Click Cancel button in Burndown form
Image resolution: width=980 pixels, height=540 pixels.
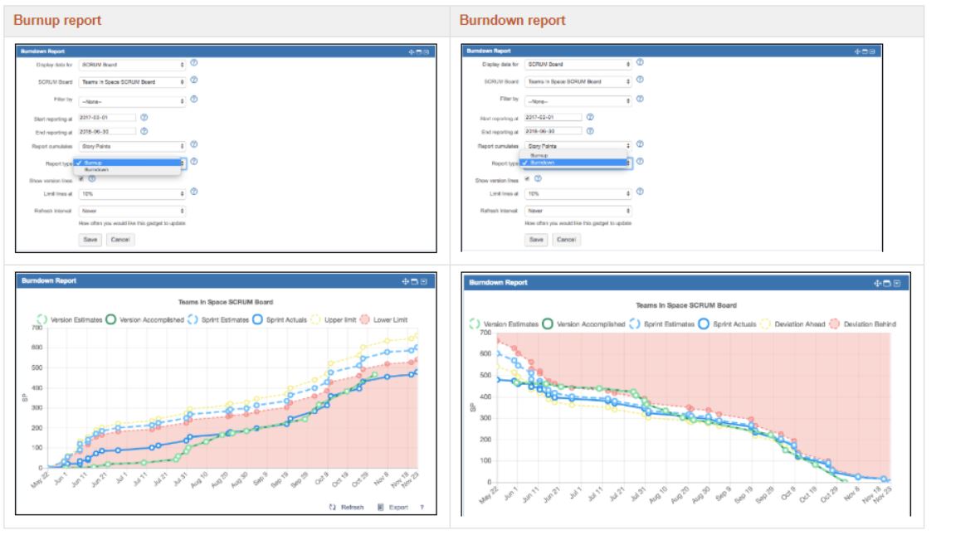tap(566, 240)
